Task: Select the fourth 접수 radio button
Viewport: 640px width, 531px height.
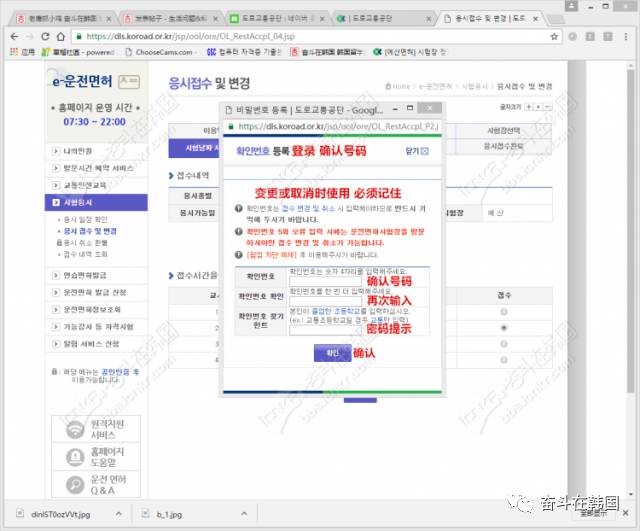Action: pyautogui.click(x=504, y=360)
